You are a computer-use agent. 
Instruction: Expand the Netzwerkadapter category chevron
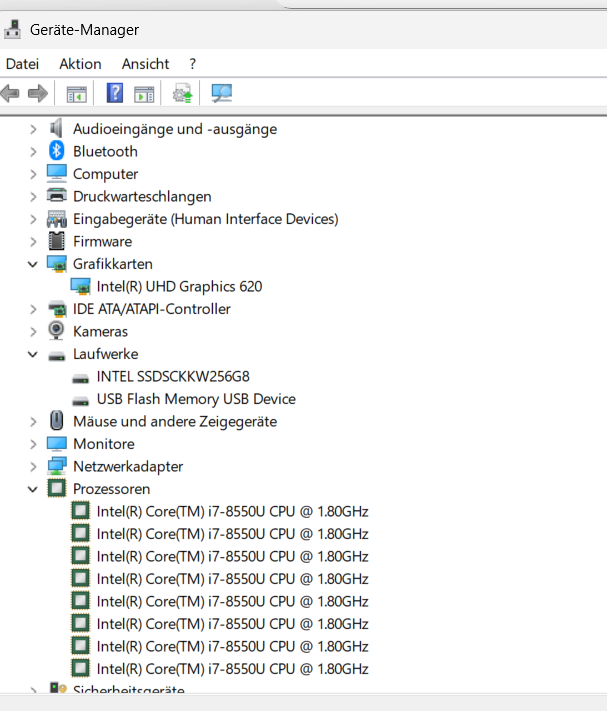pyautogui.click(x=33, y=467)
